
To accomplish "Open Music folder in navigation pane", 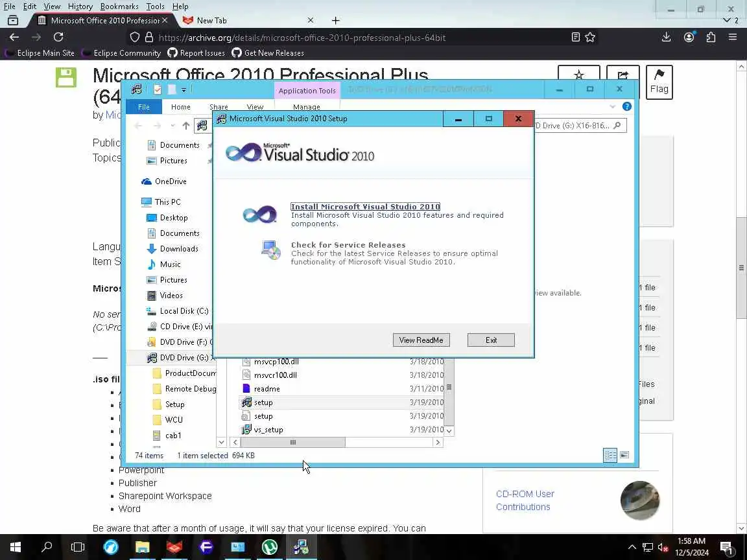I will point(164,264).
